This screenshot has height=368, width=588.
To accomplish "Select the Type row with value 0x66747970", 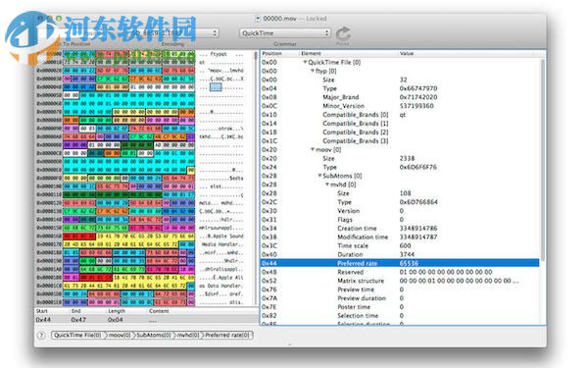I will pyautogui.click(x=400, y=88).
